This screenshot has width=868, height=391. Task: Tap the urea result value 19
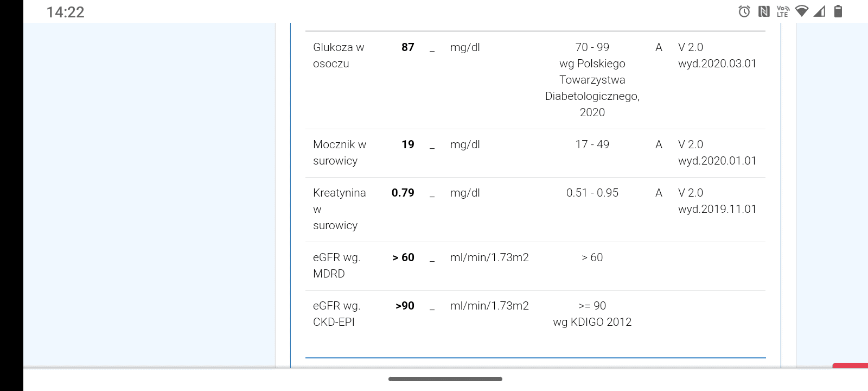coord(408,144)
